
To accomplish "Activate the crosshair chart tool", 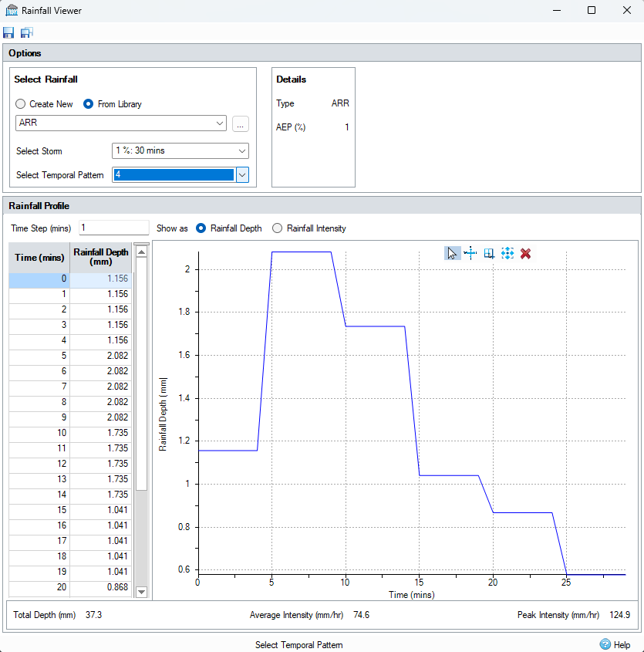I will pos(470,253).
